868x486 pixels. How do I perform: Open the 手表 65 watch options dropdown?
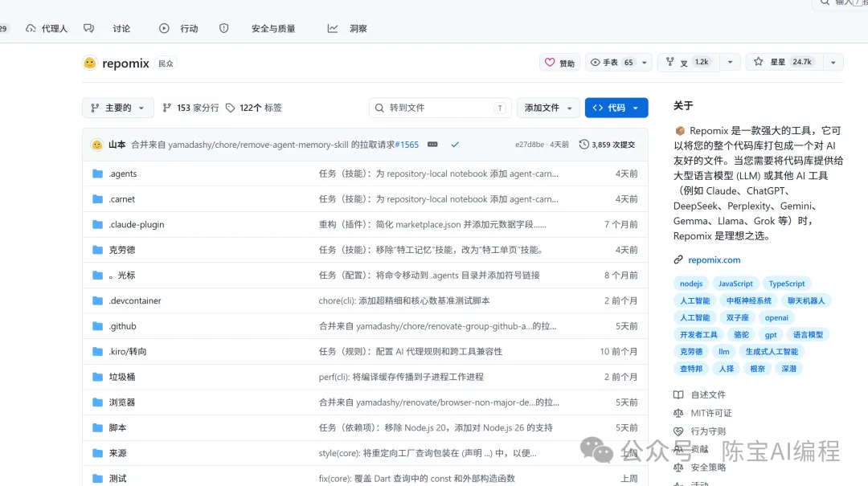click(x=645, y=63)
